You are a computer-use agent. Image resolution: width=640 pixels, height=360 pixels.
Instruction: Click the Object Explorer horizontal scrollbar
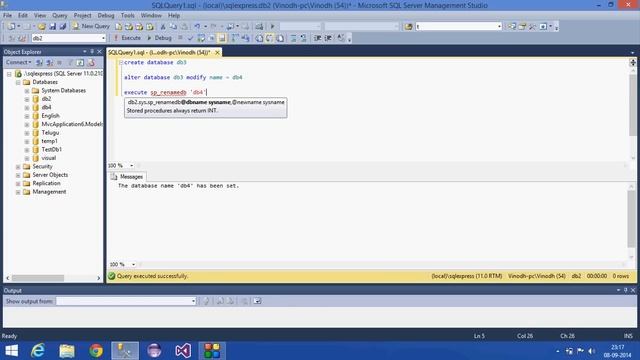click(38, 278)
